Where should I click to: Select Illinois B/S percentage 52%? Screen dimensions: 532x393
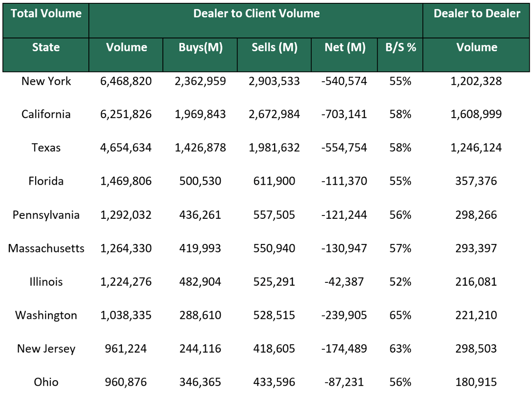399,281
